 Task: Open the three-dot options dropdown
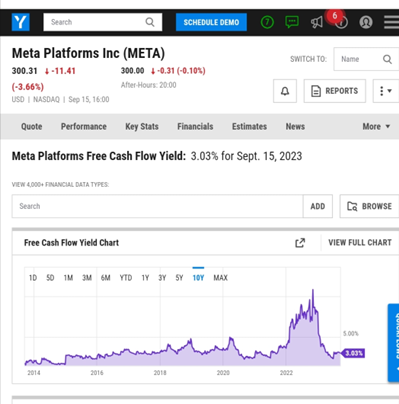[386, 91]
